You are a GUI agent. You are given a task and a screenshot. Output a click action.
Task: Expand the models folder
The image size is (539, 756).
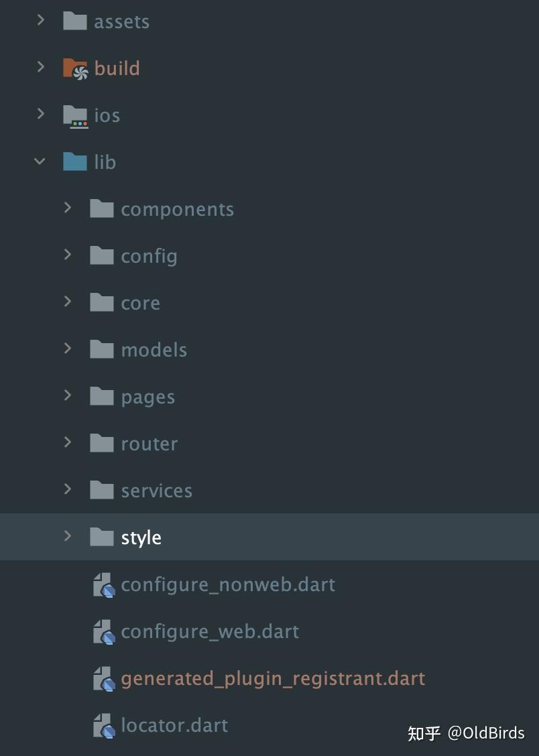pos(67,349)
